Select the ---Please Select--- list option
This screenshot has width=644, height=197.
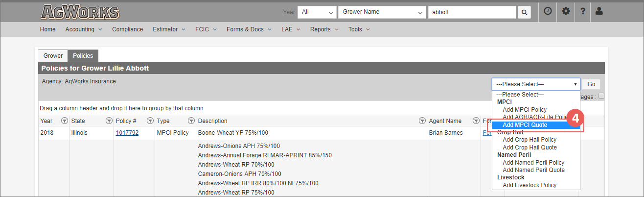(x=536, y=95)
